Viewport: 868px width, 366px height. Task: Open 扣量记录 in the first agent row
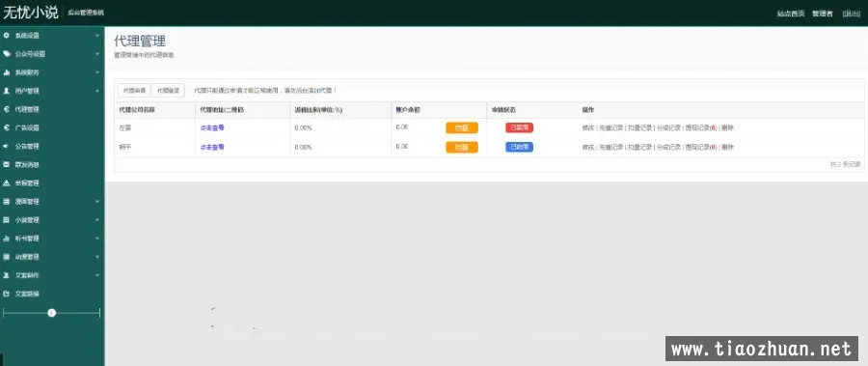640,128
